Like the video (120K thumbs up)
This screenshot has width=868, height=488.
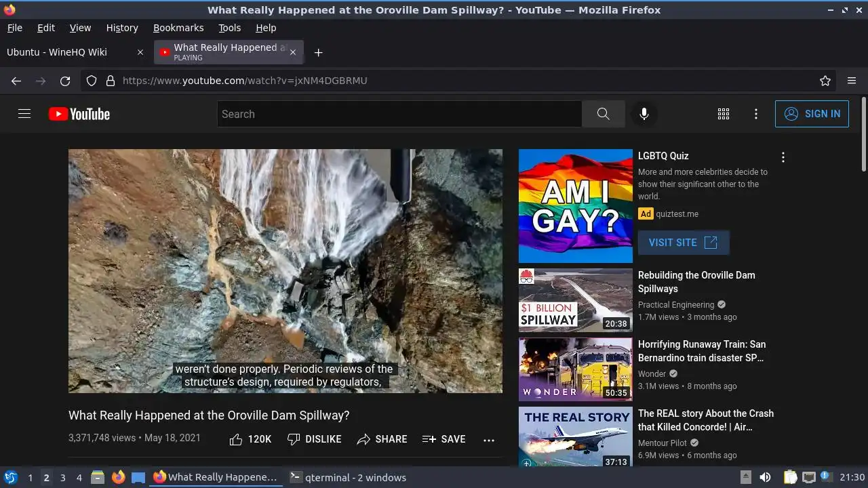click(250, 439)
